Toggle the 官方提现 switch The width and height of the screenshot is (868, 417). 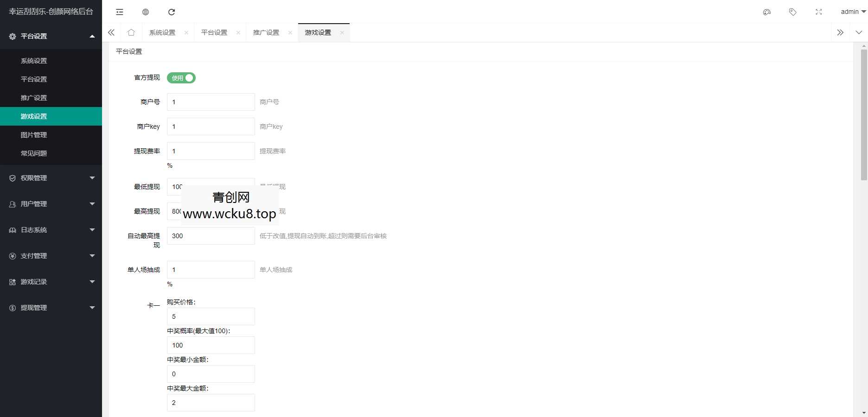181,78
